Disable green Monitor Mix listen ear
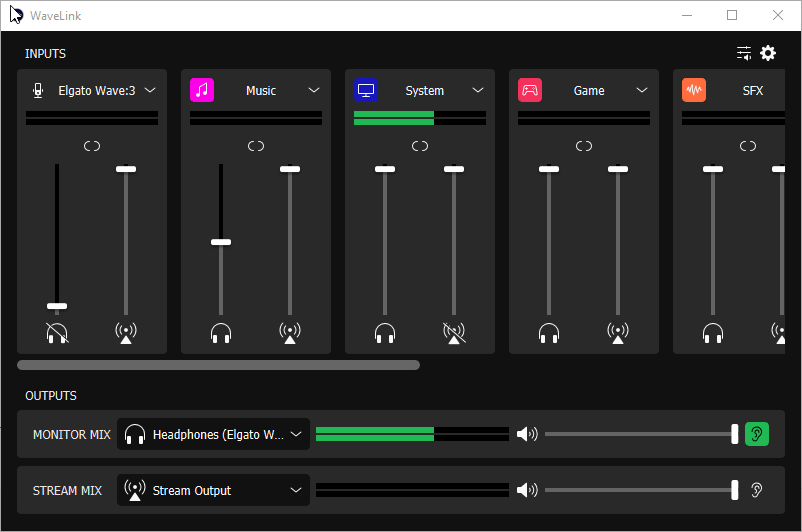Screen dimensions: 802x532 [756, 434]
